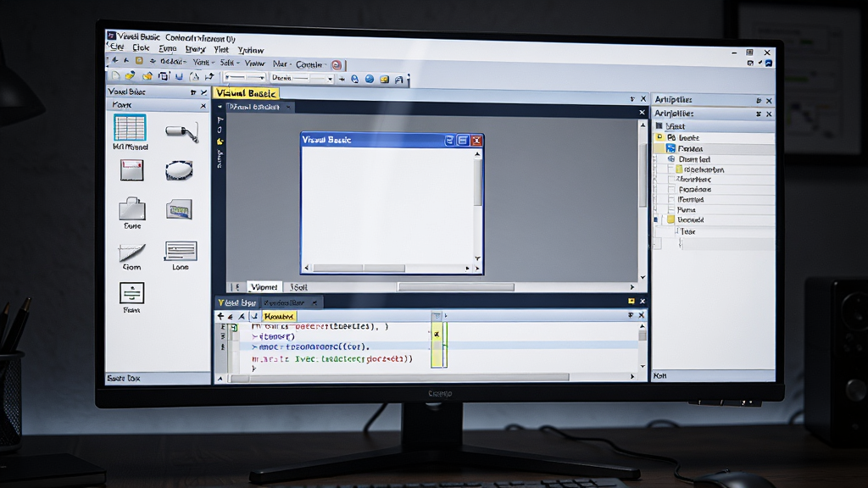
Task: Select the 'Fiam' form control in toolbox
Action: [131, 293]
